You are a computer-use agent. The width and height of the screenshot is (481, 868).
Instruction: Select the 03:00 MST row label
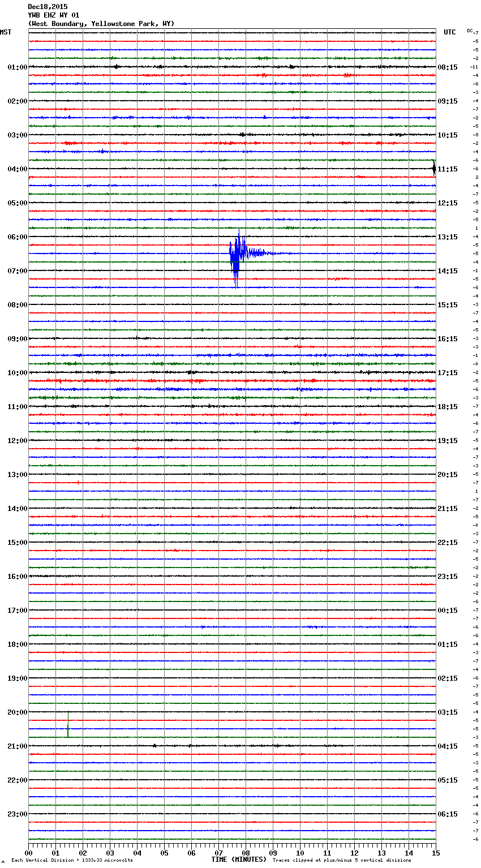[x=18, y=135]
